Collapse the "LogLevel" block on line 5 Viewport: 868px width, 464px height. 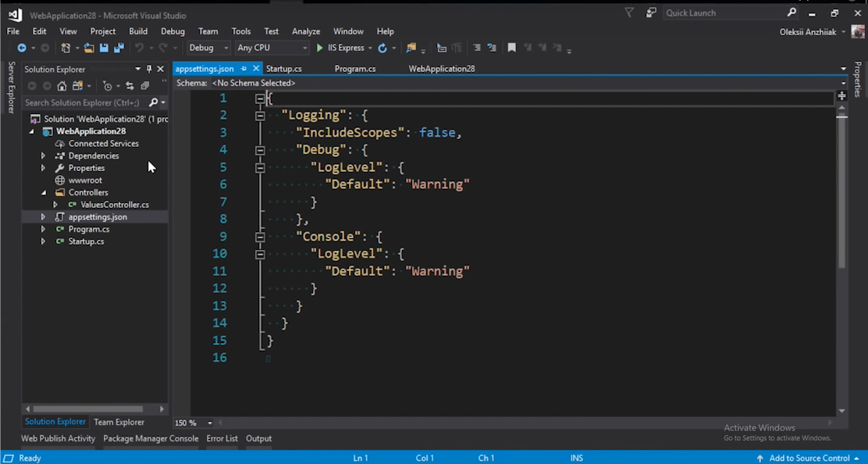pyautogui.click(x=260, y=167)
